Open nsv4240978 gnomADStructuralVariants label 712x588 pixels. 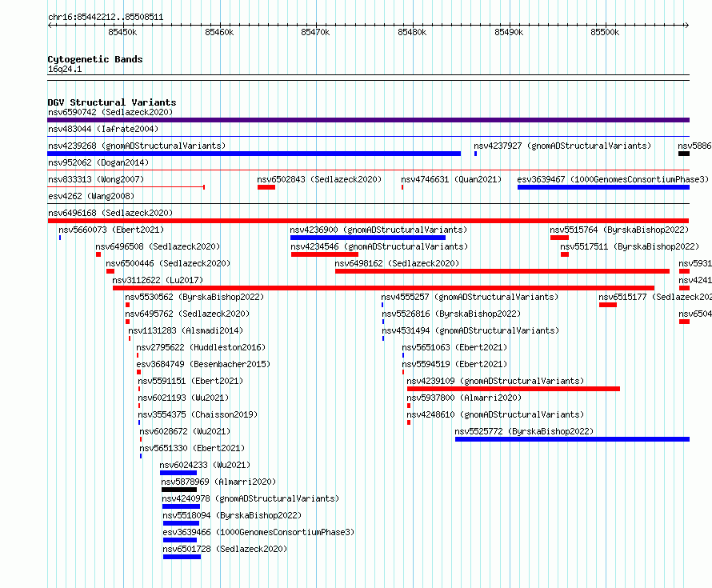[x=250, y=498]
